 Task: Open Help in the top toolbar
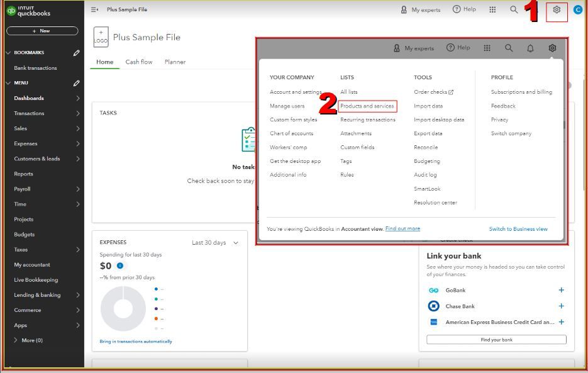point(464,9)
